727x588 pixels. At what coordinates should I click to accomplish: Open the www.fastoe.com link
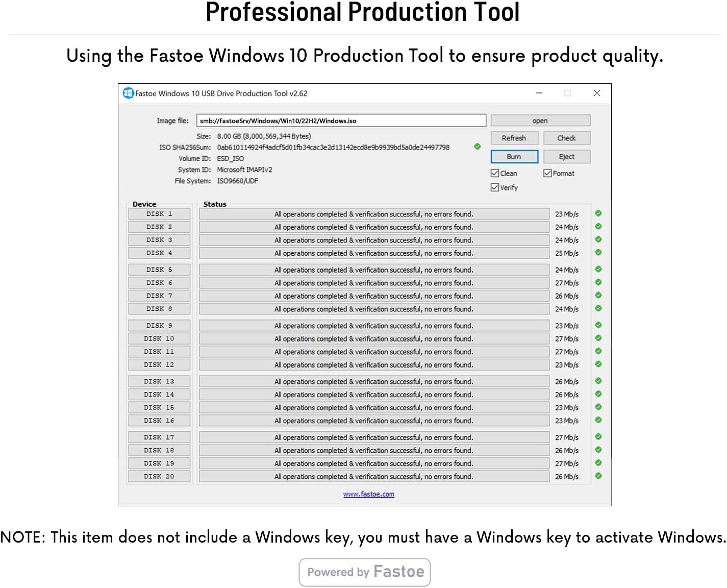pos(369,494)
